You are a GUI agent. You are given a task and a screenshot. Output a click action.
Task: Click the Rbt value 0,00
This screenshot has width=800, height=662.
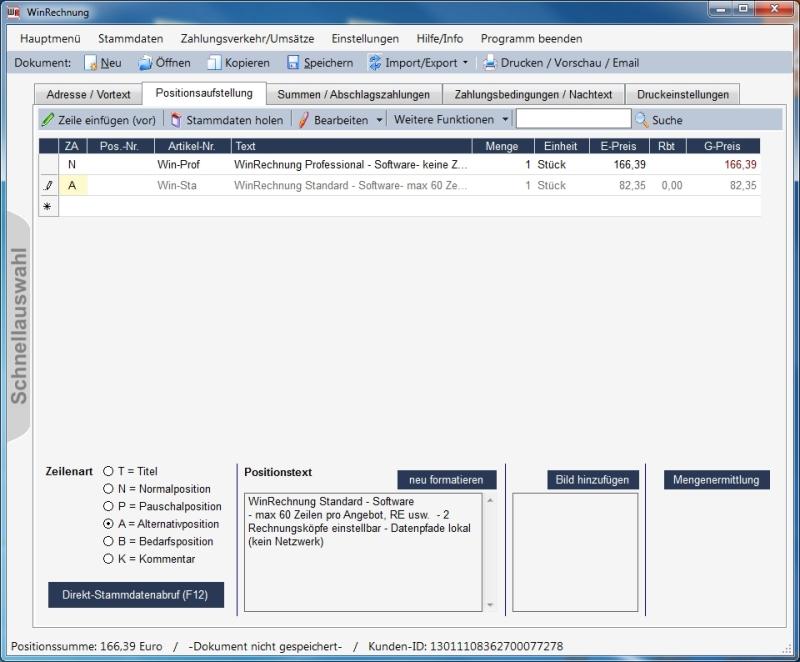(x=672, y=185)
